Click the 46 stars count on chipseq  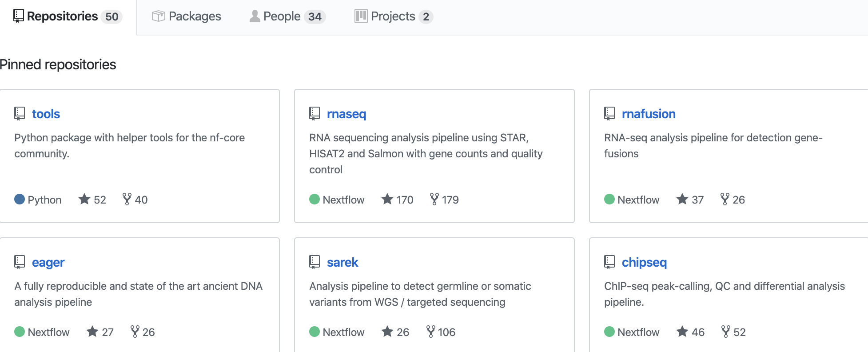tap(698, 332)
